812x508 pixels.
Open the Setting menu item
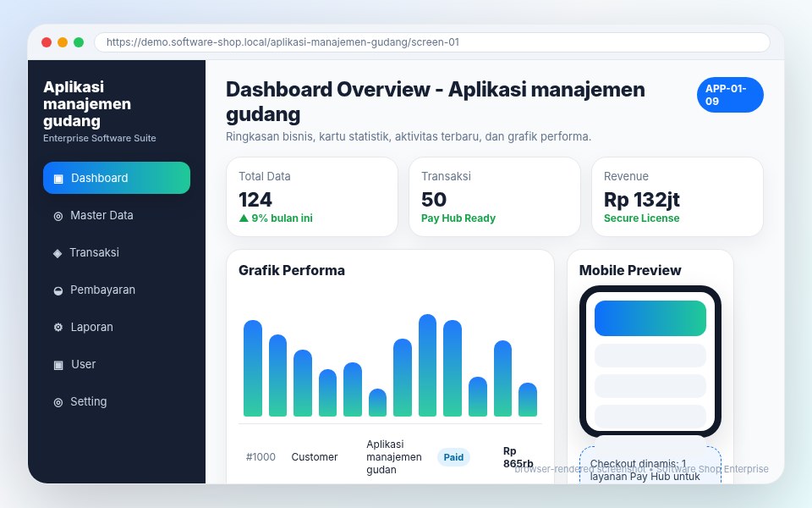click(x=117, y=401)
